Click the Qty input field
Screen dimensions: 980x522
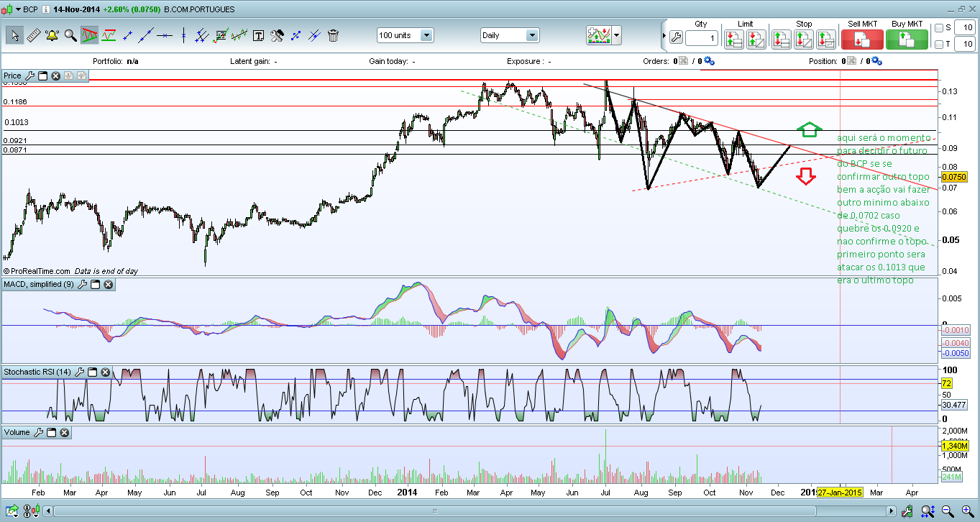pyautogui.click(x=702, y=37)
